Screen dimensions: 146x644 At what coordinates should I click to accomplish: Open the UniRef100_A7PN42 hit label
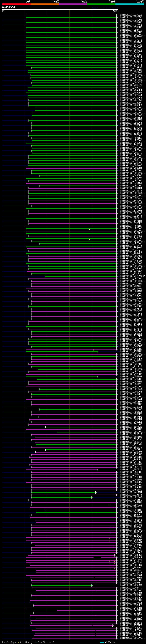131,25
